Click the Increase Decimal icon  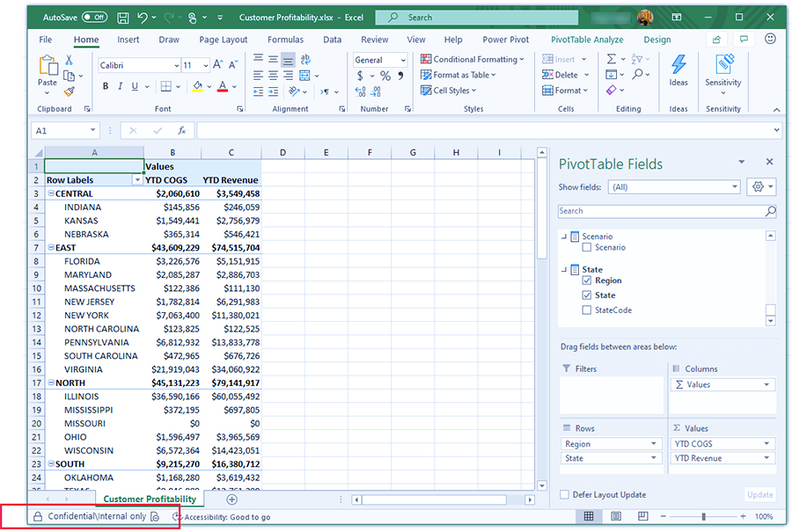pos(360,91)
